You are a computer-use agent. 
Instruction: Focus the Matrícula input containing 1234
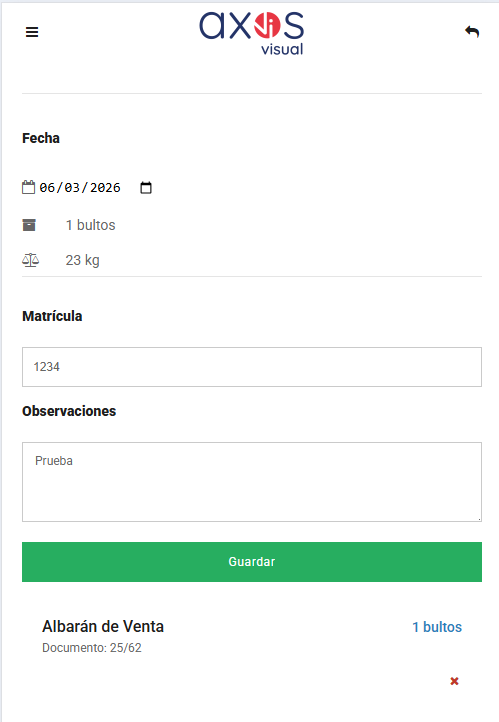(x=252, y=367)
